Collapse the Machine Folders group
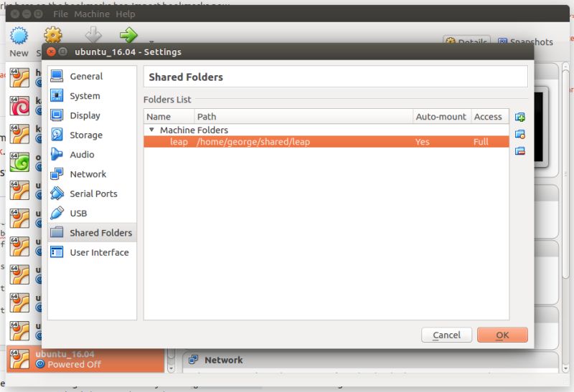574x392 pixels. coord(151,130)
